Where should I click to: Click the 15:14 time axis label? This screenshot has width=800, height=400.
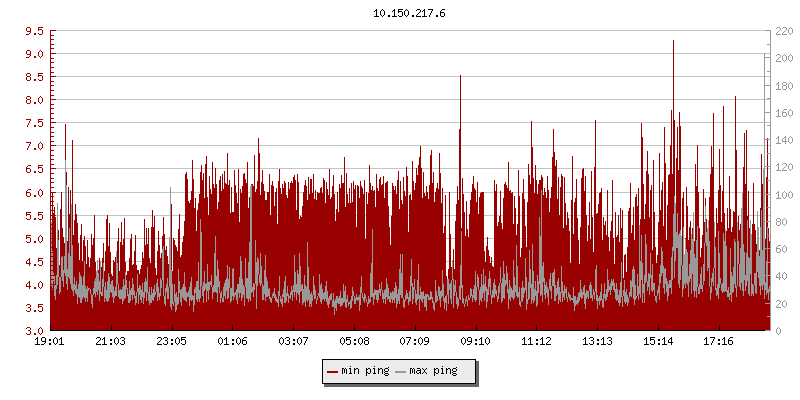[658, 342]
